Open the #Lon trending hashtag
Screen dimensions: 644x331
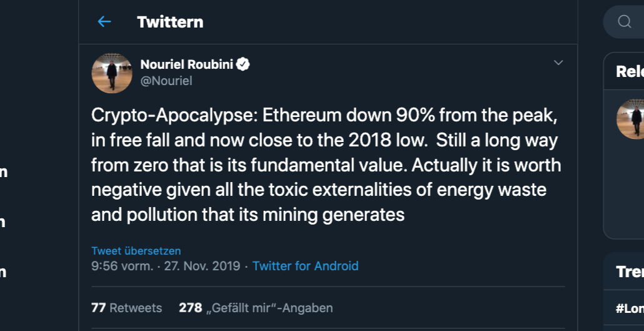point(629,308)
